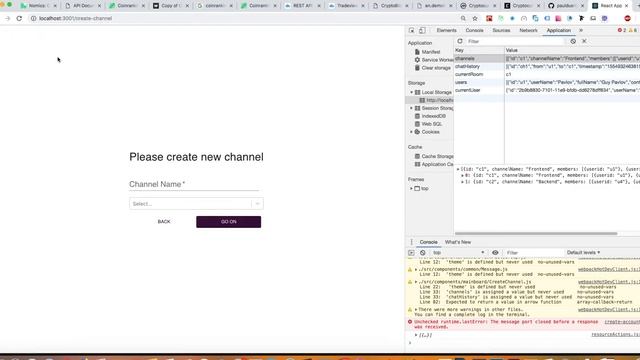Open the Elements tab in DevTools

pyautogui.click(x=447, y=31)
